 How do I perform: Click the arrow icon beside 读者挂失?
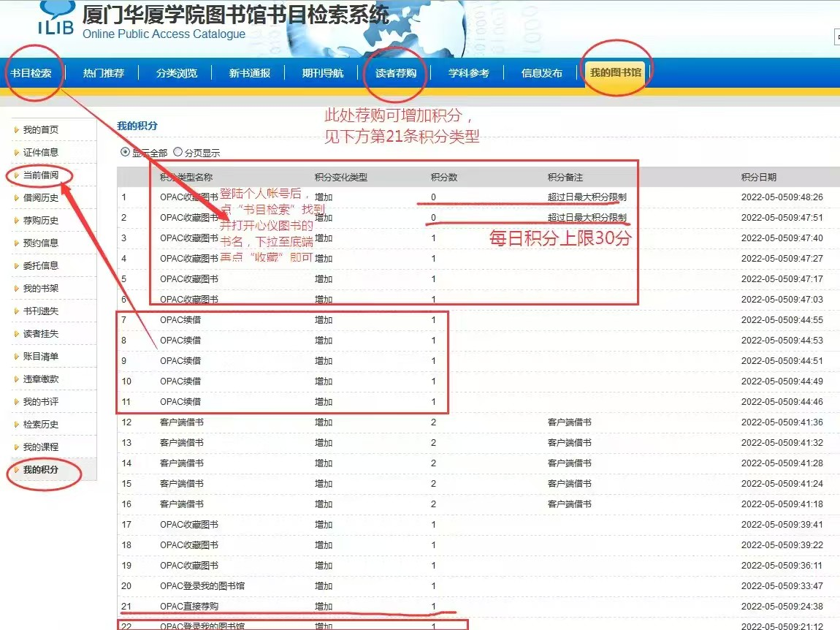pyautogui.click(x=17, y=333)
